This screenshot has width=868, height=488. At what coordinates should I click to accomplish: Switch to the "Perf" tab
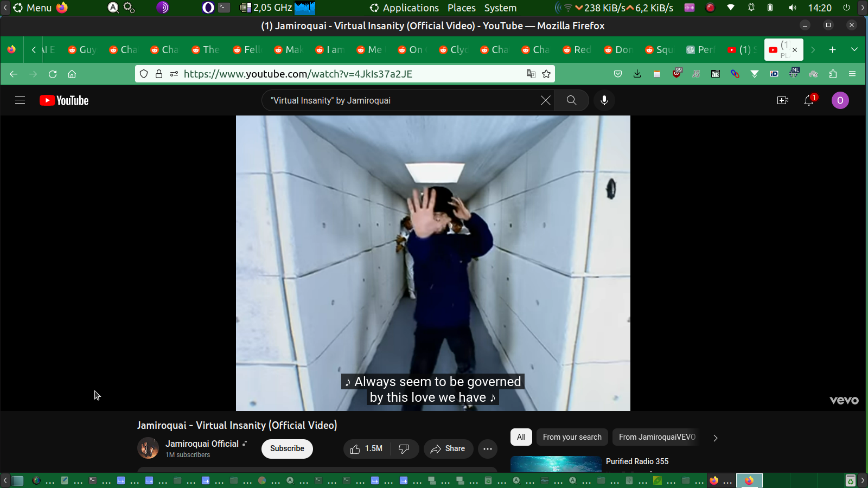point(701,50)
